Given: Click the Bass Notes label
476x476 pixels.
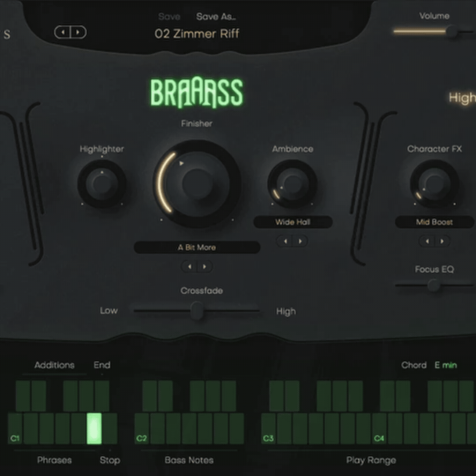Looking at the screenshot, I should pos(189,460).
